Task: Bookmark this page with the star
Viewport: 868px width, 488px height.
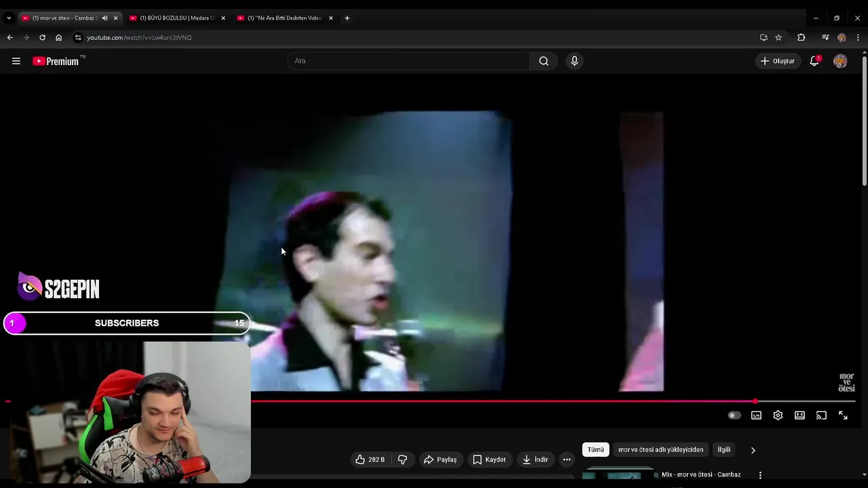Action: [x=778, y=38]
